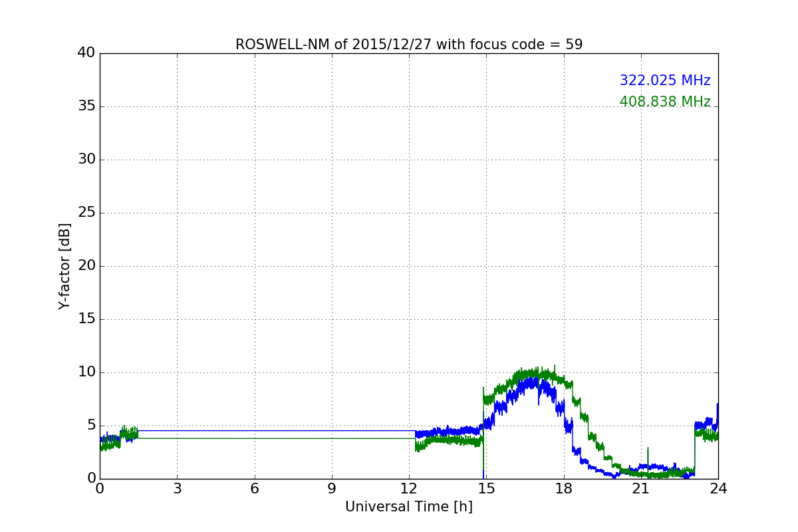Select the blue "322.025 MHz" legend label
Screen dimensions: 798x532
[665, 80]
